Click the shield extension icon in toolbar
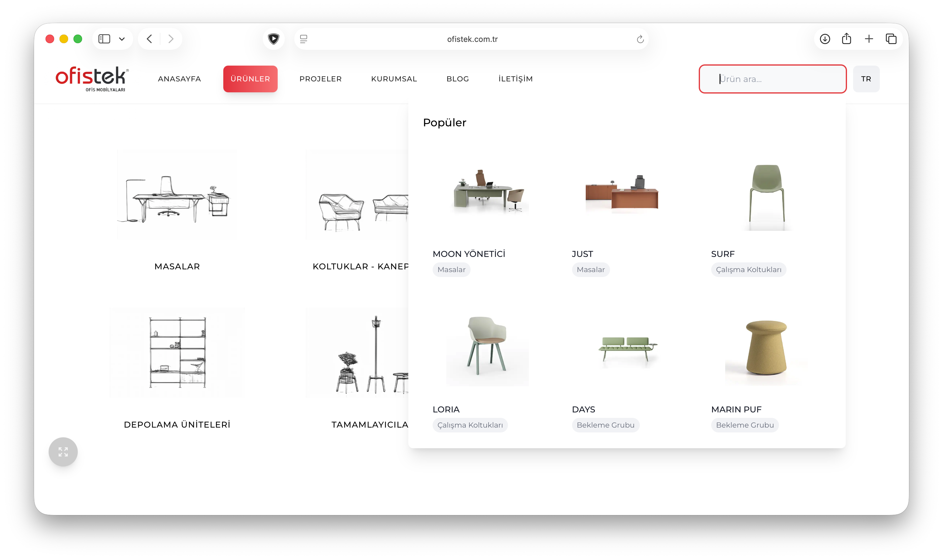 click(x=273, y=39)
